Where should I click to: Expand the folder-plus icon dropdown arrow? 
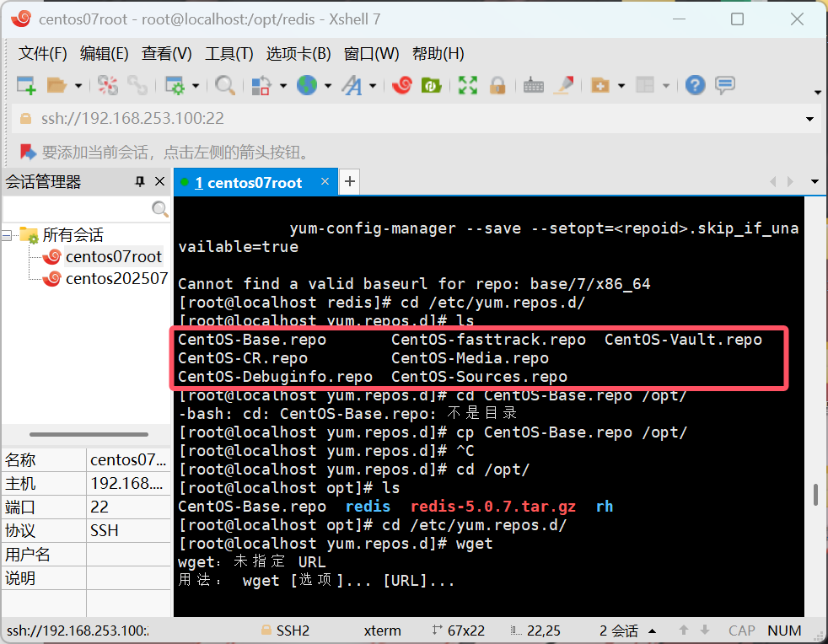621,85
